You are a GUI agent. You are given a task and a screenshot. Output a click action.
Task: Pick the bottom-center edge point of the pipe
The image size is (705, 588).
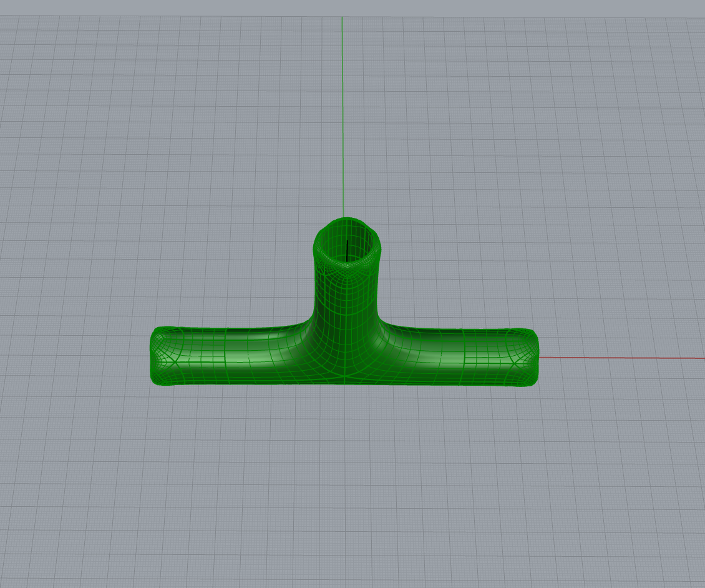click(344, 383)
